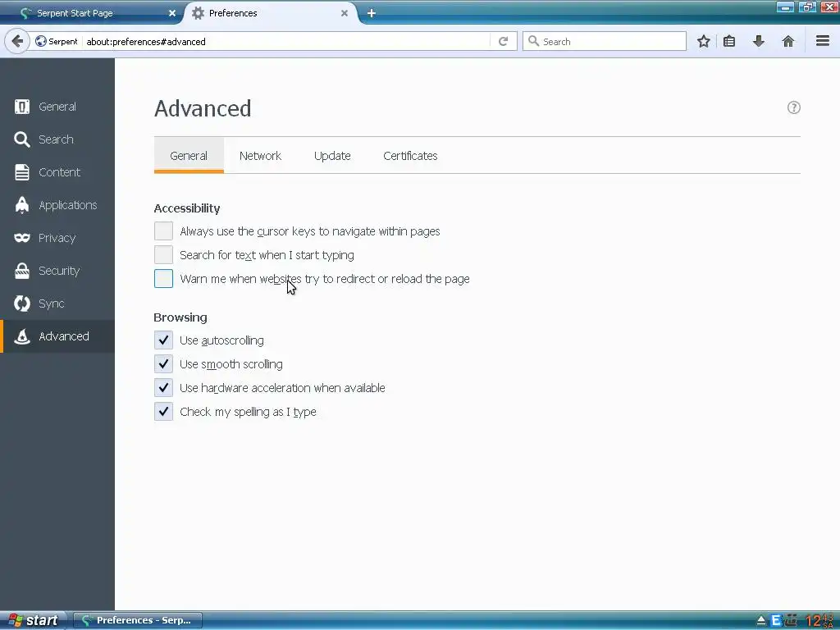Click the Search input box in toolbar
840x630 pixels.
pos(605,41)
